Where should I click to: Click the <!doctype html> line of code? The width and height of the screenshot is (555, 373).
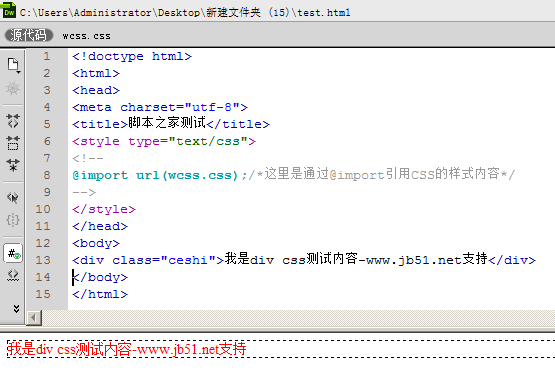pos(132,57)
